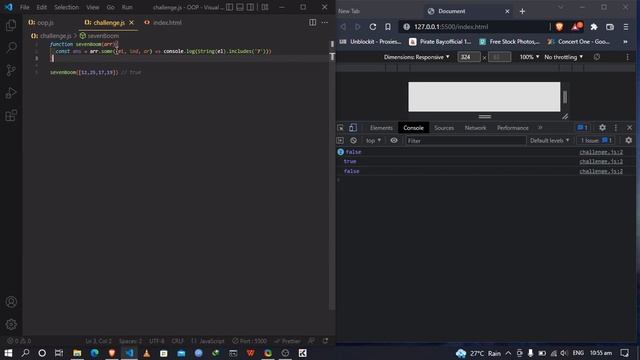Reload the page in the browser
The height and width of the screenshot is (360, 640).
[x=373, y=27]
